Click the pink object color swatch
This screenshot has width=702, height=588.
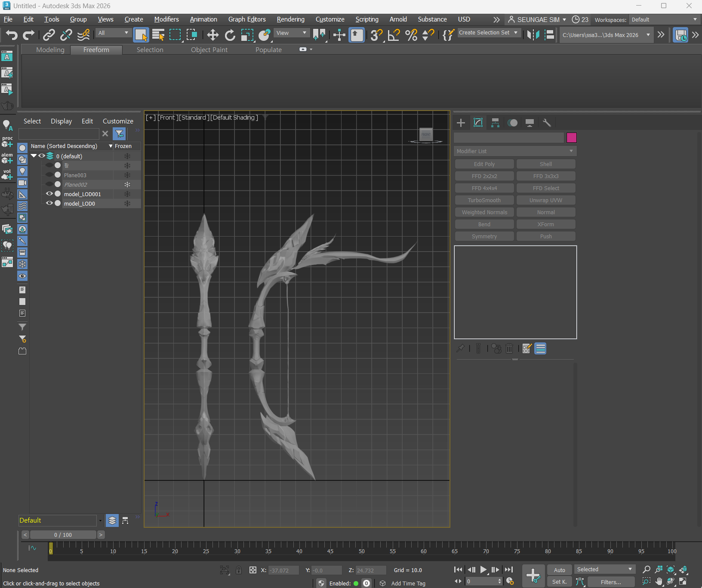(571, 138)
